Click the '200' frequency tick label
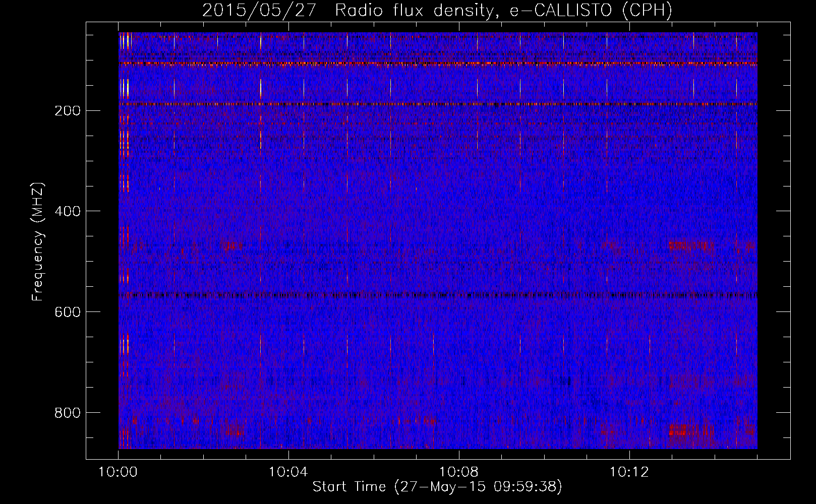Image resolution: width=816 pixels, height=504 pixels. click(67, 110)
